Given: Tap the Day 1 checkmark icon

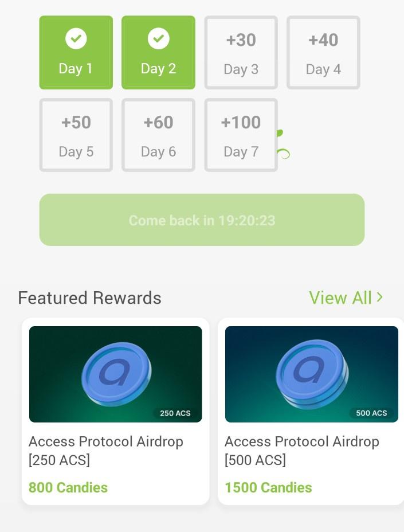Looking at the screenshot, I should point(76,38).
